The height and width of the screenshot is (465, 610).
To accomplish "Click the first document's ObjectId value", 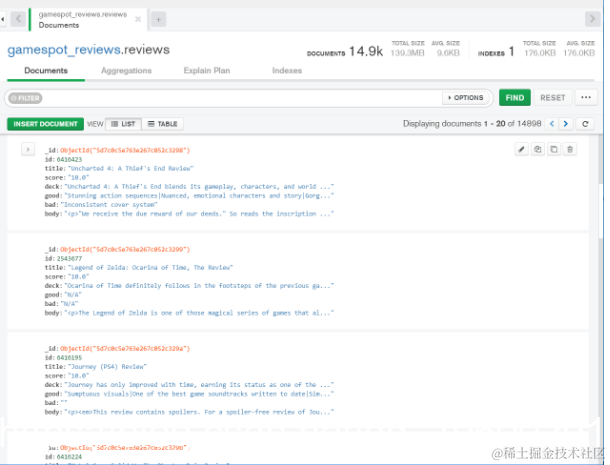I will 125,151.
